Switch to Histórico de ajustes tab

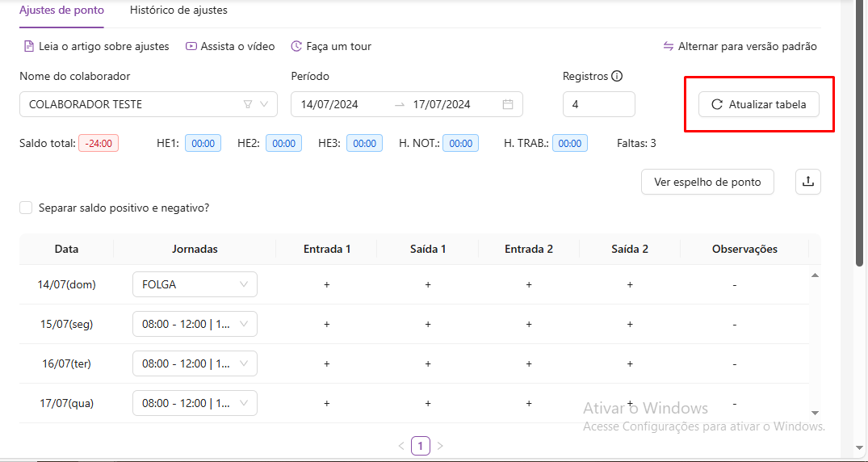pos(178,10)
